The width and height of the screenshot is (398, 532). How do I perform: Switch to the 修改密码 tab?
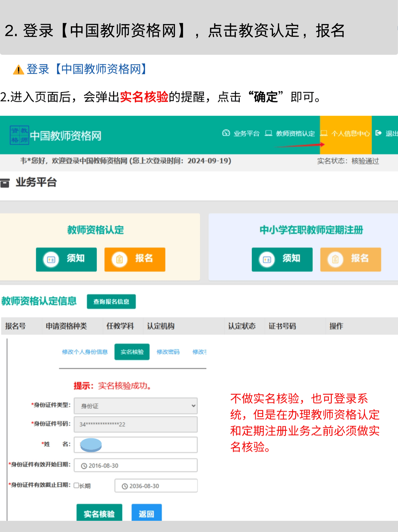(x=168, y=352)
